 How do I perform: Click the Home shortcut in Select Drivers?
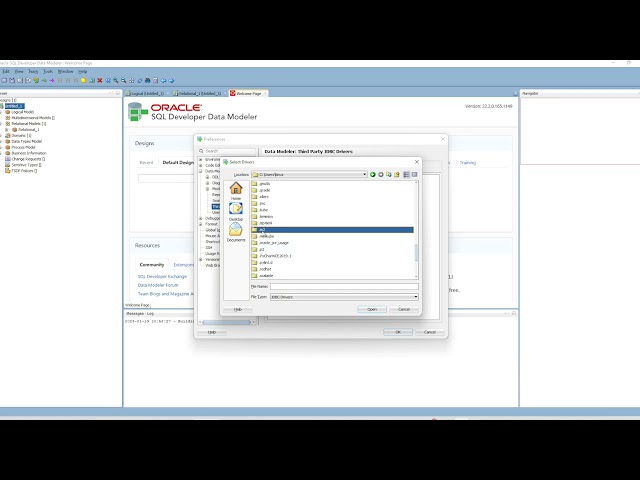click(x=236, y=191)
